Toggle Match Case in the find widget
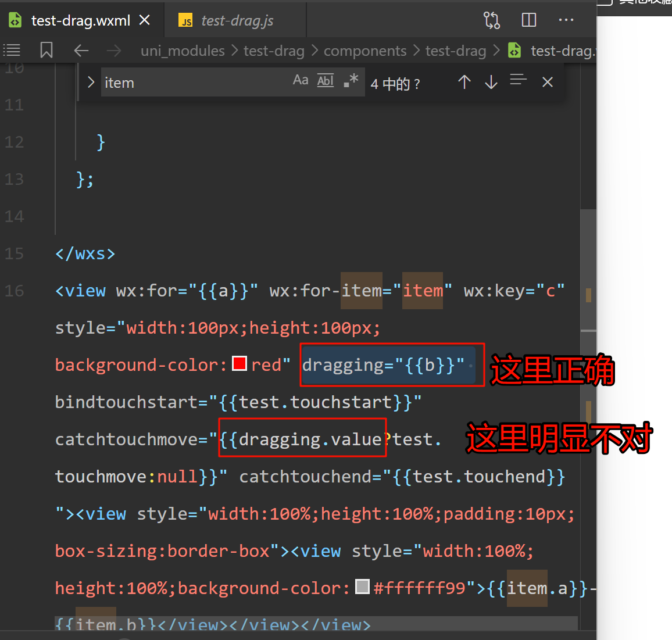The image size is (672, 640). [301, 81]
